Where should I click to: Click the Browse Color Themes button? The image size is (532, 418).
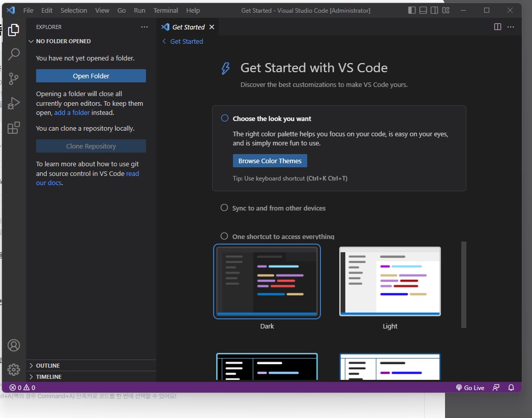point(270,161)
